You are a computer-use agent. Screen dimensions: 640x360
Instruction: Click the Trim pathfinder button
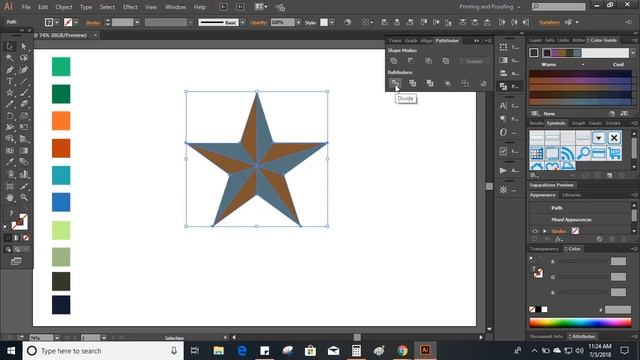click(x=413, y=83)
